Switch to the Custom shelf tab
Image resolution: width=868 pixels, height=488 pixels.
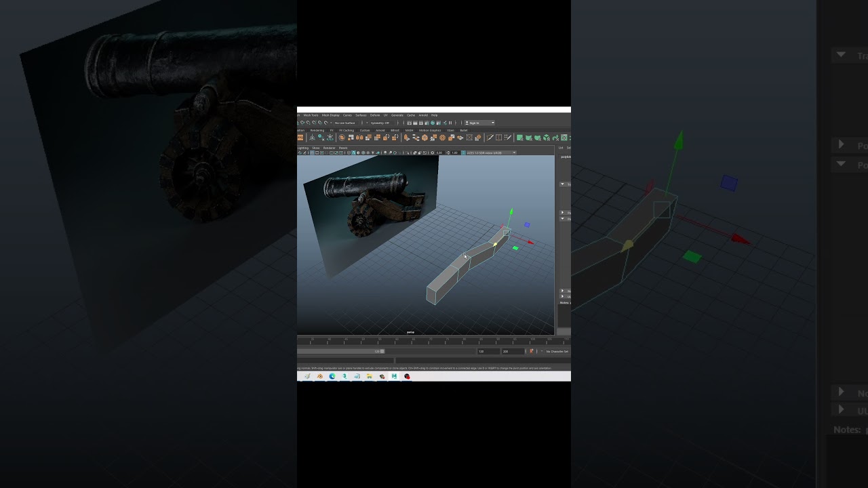365,130
